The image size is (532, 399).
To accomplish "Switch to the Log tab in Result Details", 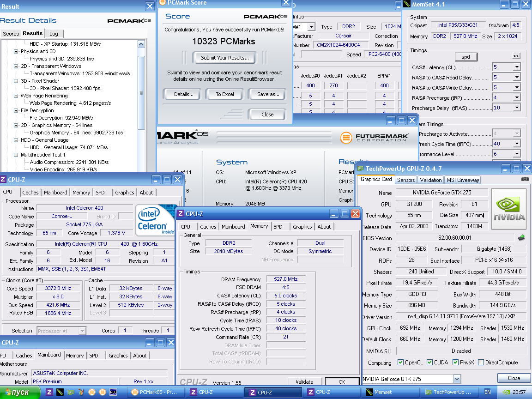I will 54,34.
